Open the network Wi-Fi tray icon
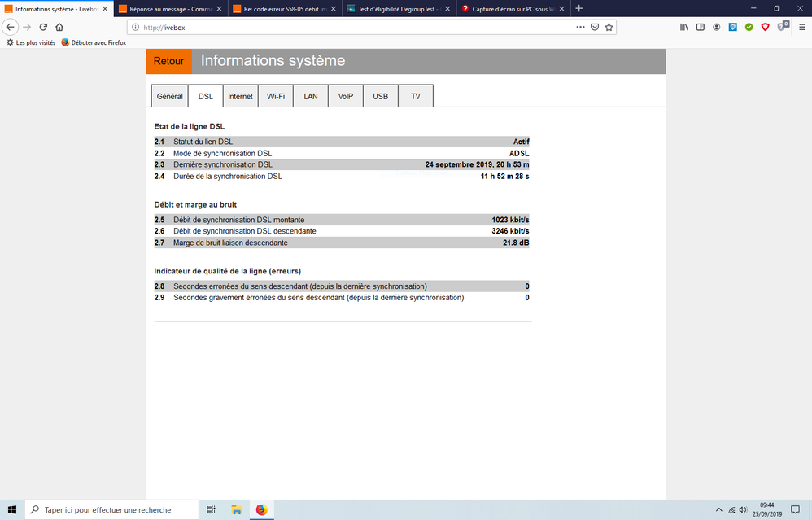Screen dimensions: 812x520 (731, 509)
